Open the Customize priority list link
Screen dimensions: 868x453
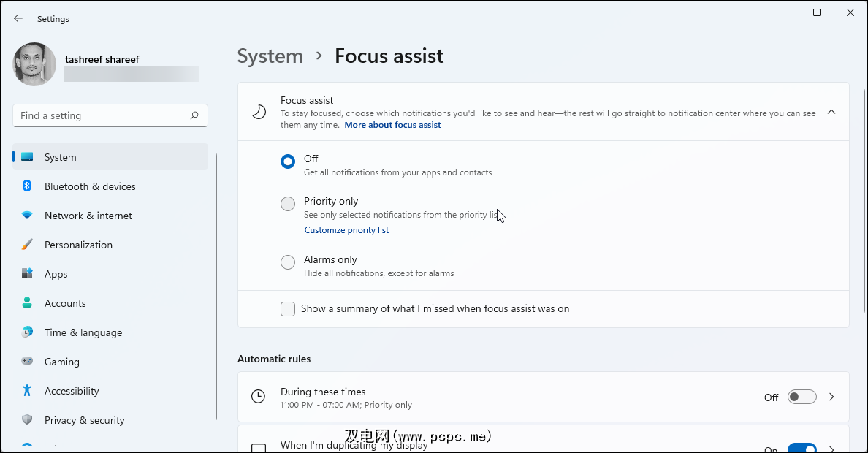click(x=346, y=230)
